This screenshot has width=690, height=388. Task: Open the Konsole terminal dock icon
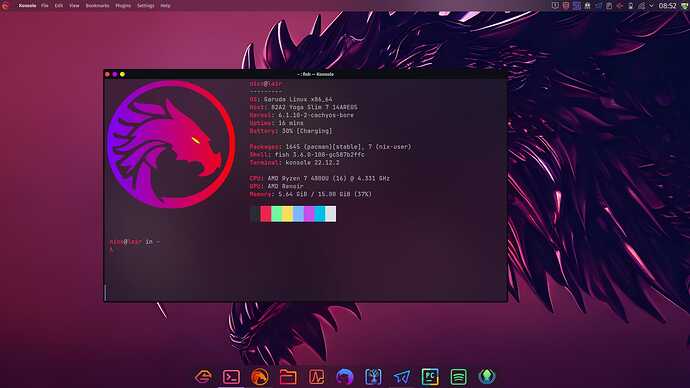coord(231,377)
